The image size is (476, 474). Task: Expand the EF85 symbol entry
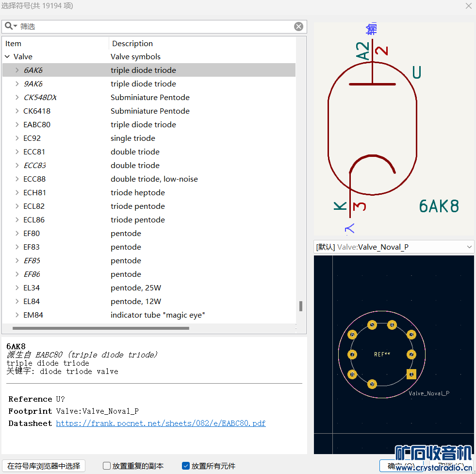click(17, 261)
